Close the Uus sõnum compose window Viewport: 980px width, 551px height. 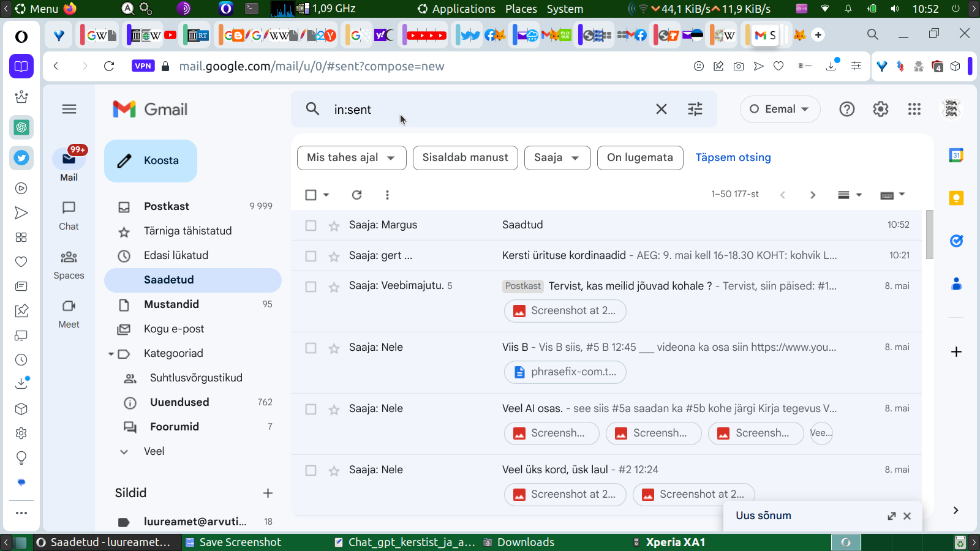(907, 516)
